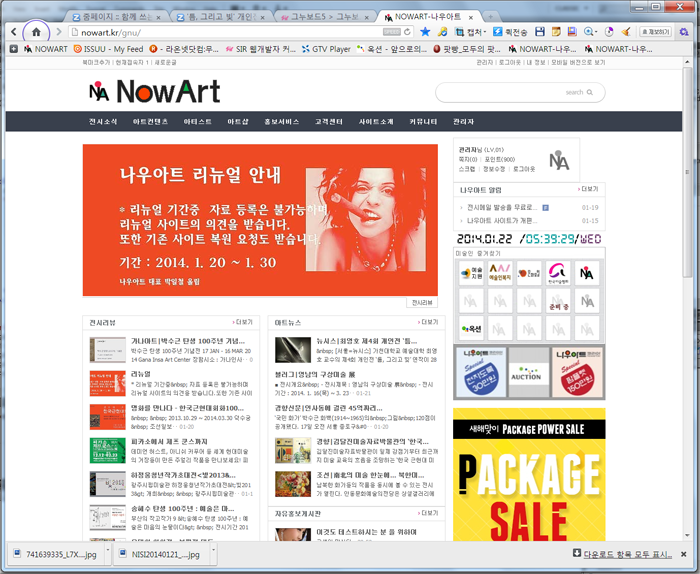The height and width of the screenshot is (574, 700).
Task: Click the 예술인복지 favorites icon
Action: [x=500, y=273]
